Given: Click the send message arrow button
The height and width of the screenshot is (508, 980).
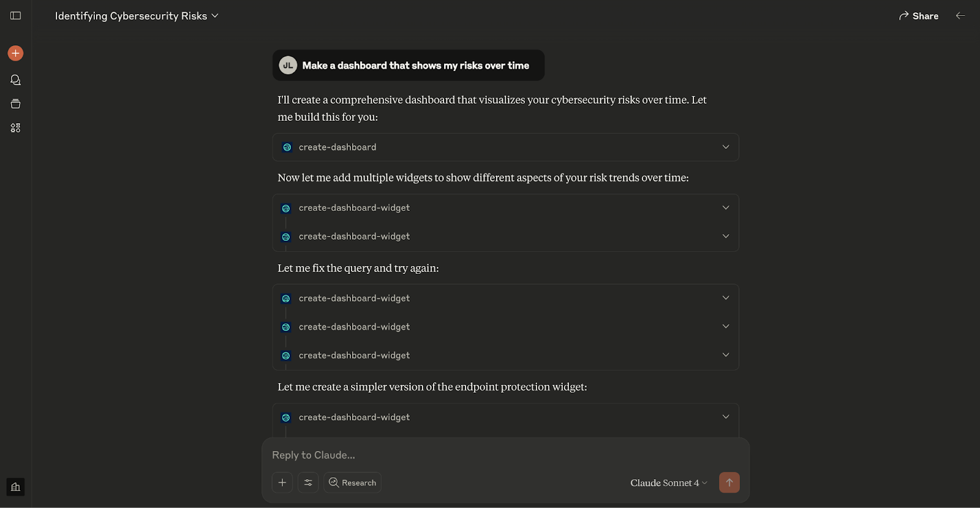Looking at the screenshot, I should pyautogui.click(x=729, y=483).
